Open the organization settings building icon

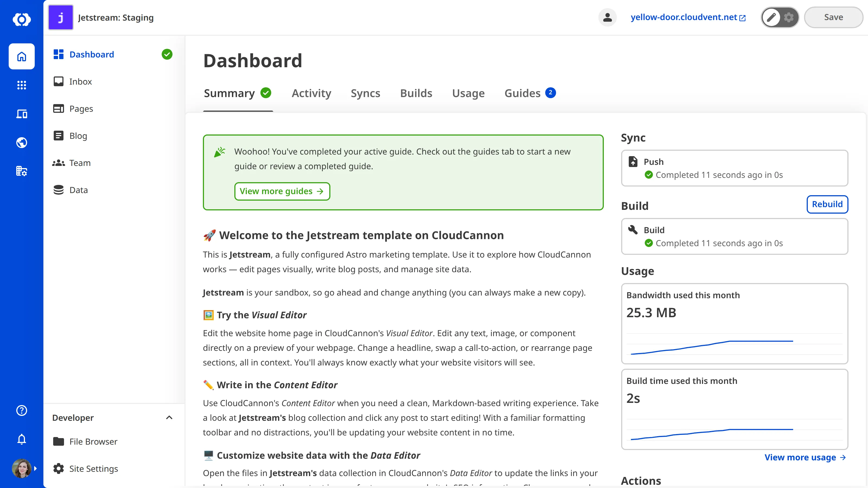22,171
